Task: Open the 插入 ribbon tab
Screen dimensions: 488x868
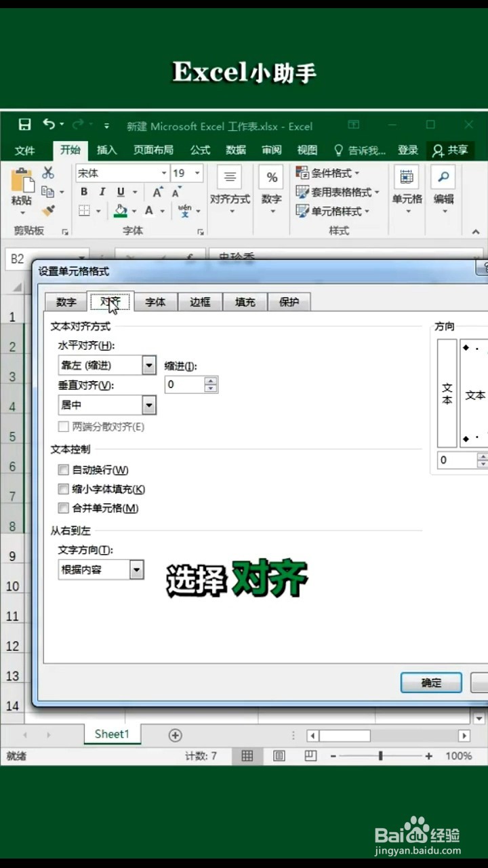Action: [107, 150]
